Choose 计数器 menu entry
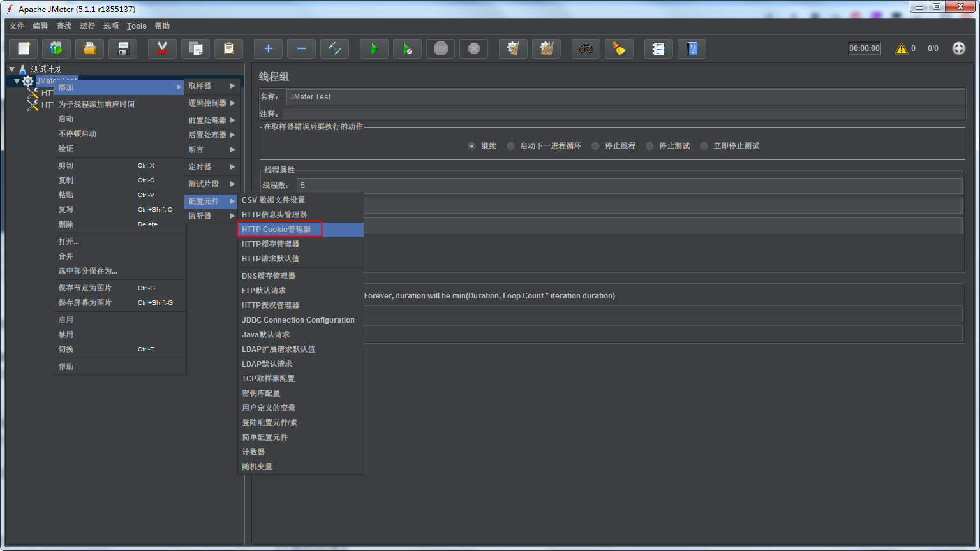 pyautogui.click(x=301, y=452)
